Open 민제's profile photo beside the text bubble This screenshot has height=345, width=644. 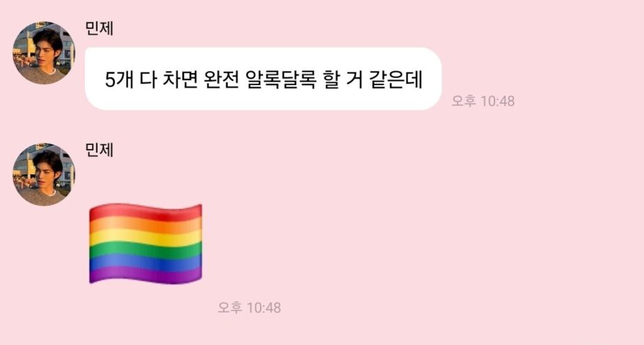point(44,53)
